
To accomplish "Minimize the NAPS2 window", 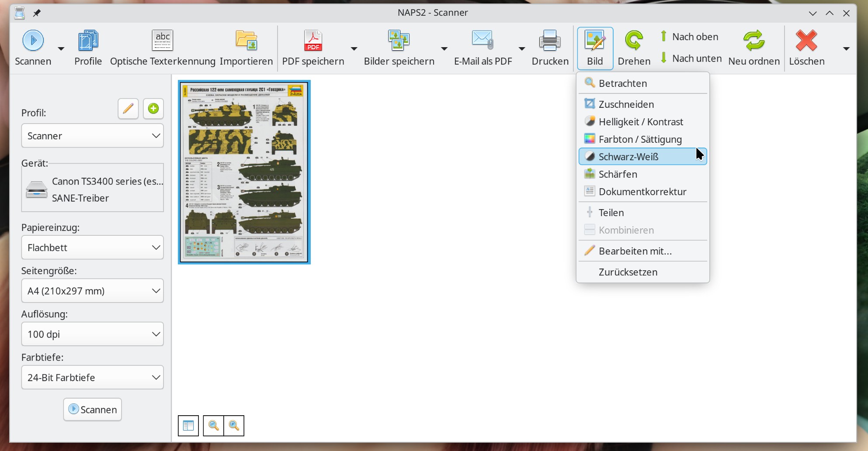I will click(813, 13).
